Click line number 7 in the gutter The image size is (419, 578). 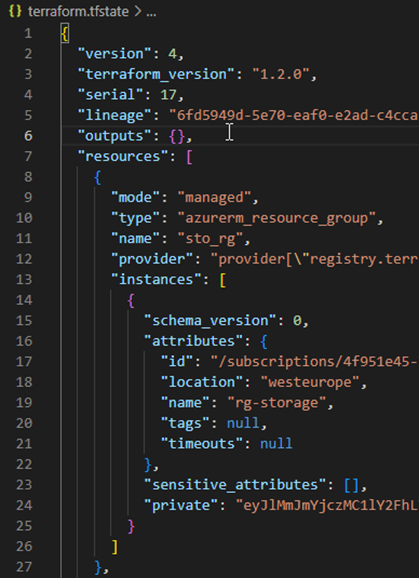pos(28,156)
